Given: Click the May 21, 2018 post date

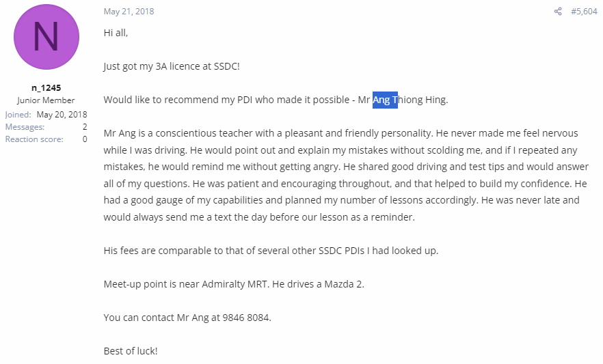Looking at the screenshot, I should tap(129, 12).
